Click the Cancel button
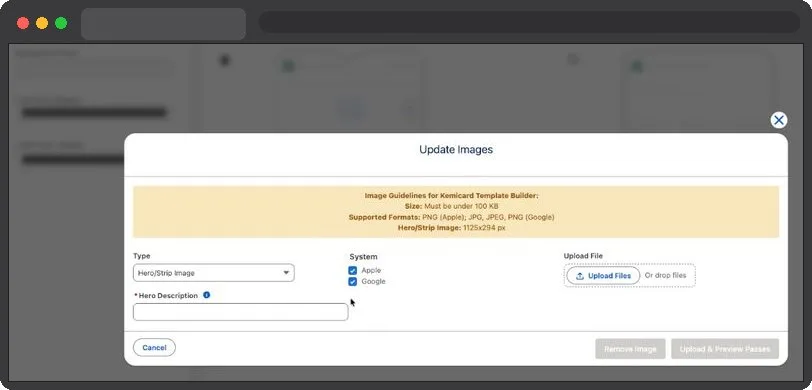Viewport: 812px width, 390px height. click(154, 348)
